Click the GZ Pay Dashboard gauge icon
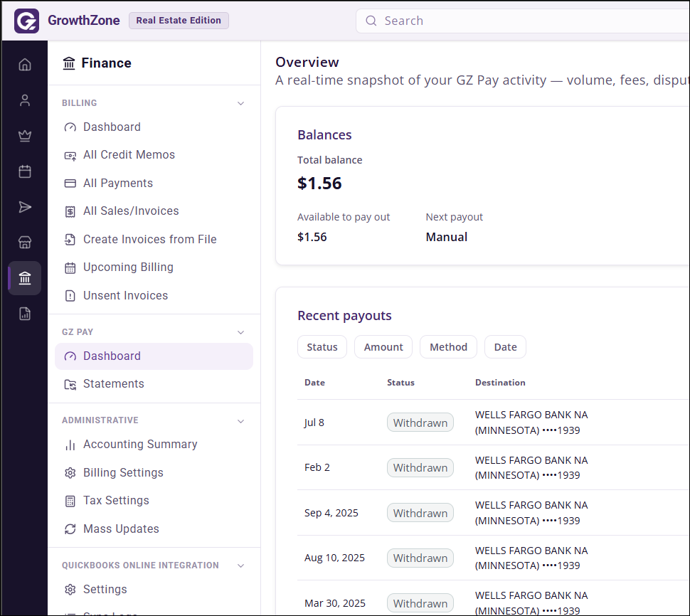 70,356
